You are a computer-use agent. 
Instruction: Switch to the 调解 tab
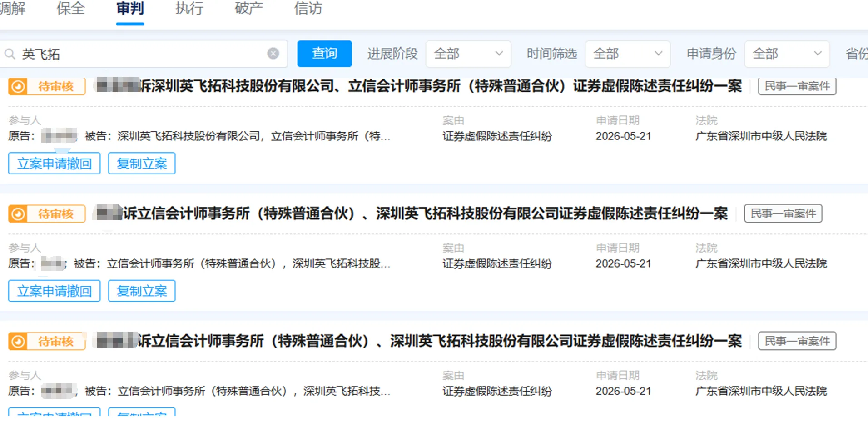[x=12, y=8]
